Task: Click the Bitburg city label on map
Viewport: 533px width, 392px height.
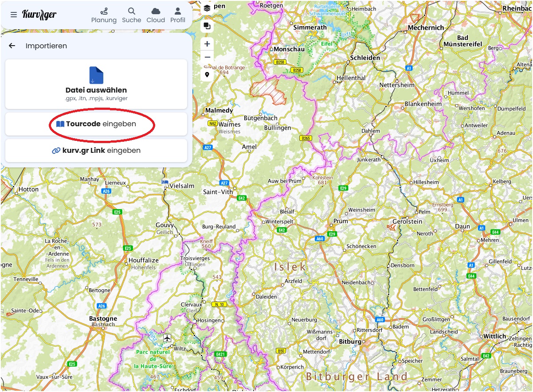Action: [x=350, y=342]
